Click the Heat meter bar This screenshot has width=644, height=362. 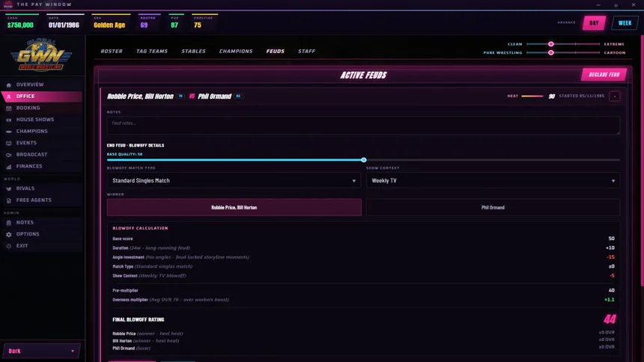coord(532,96)
